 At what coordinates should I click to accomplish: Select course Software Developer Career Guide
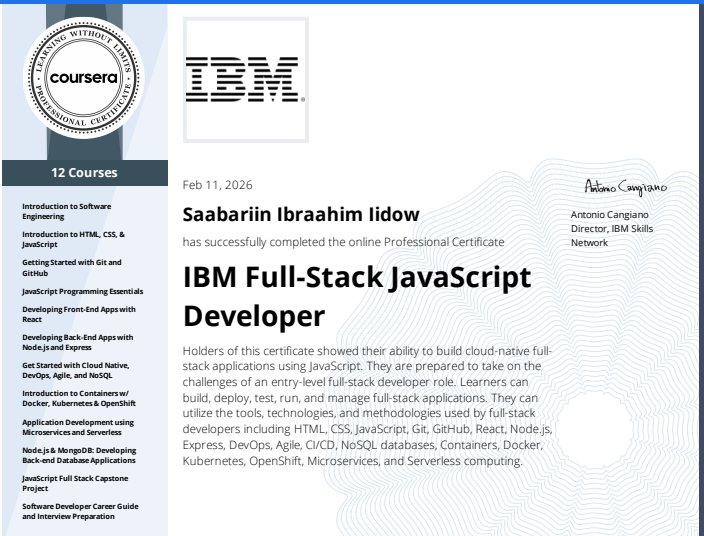tap(80, 511)
